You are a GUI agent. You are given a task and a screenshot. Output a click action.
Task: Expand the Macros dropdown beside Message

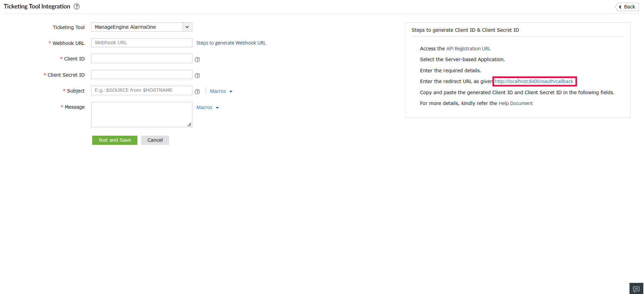(x=208, y=107)
